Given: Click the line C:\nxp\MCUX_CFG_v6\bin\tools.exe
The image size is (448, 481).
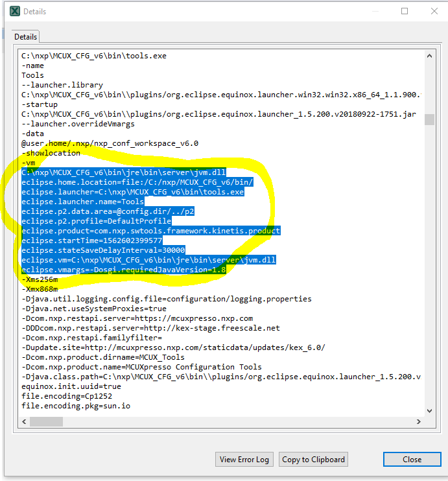Looking at the screenshot, I should [x=94, y=56].
